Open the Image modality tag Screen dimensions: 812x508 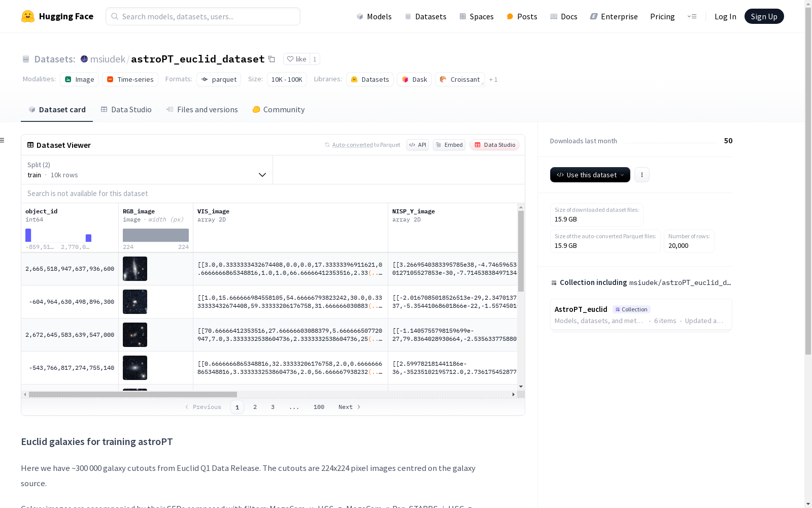click(x=80, y=79)
